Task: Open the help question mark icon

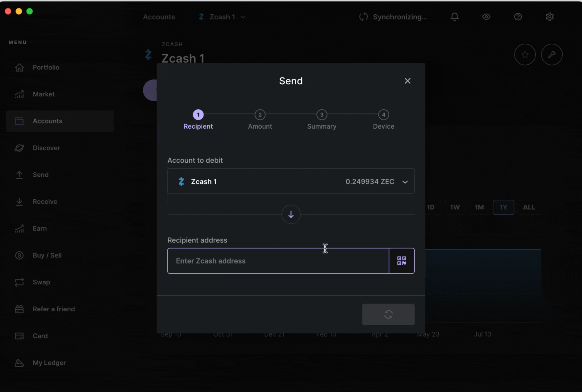Action: click(x=518, y=17)
